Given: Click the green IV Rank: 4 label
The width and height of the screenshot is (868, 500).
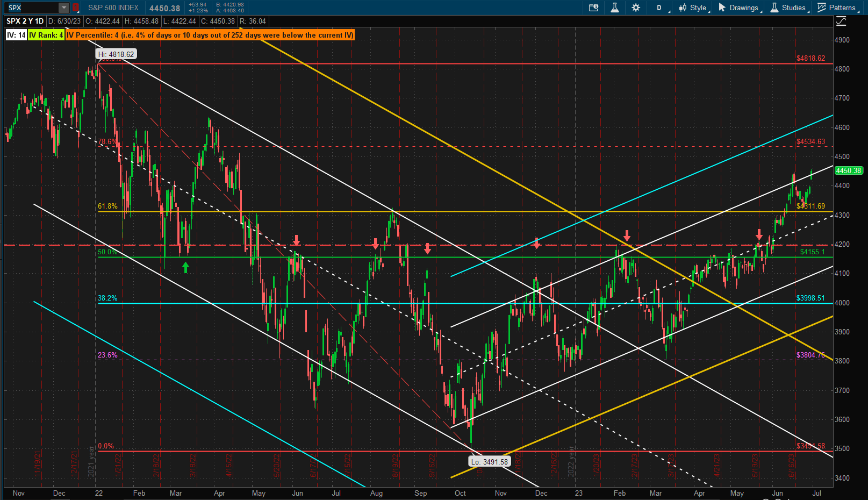Looking at the screenshot, I should 46,35.
